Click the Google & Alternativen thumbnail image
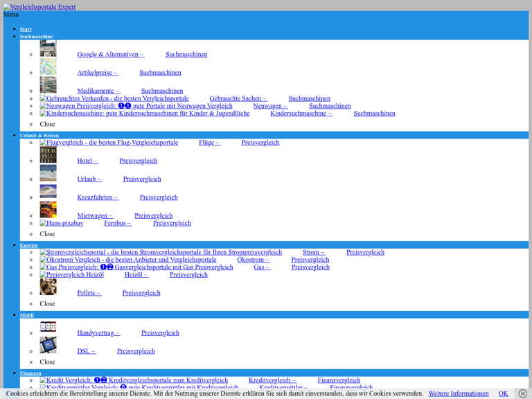532x399 pixels. click(x=48, y=48)
